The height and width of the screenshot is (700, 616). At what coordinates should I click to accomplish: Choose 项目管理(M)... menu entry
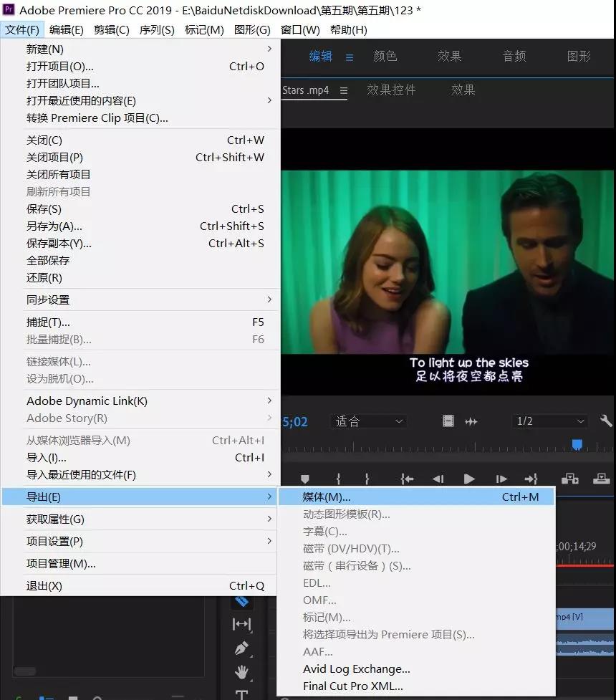(x=140, y=564)
